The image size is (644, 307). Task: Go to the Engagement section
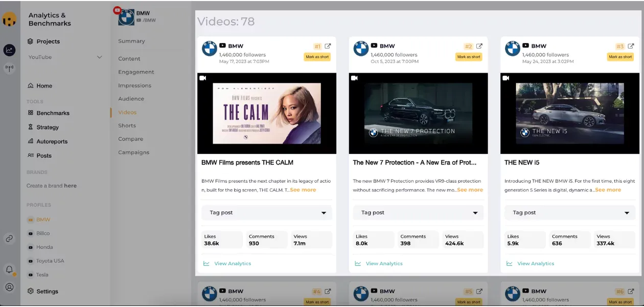[x=136, y=72]
